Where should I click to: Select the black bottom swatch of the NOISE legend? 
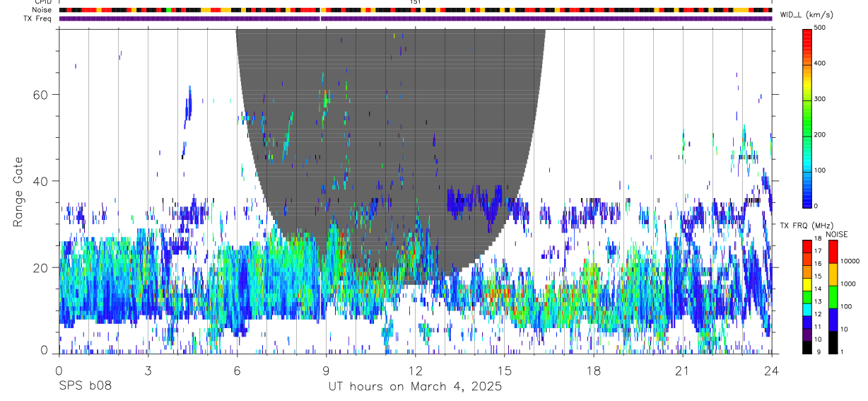tap(833, 342)
